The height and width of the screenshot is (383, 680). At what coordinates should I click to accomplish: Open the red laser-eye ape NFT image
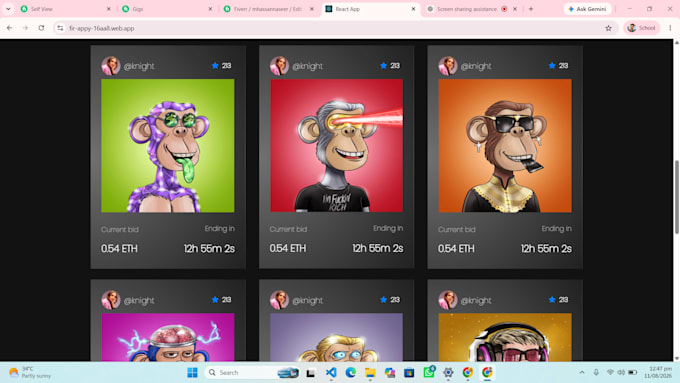(337, 146)
